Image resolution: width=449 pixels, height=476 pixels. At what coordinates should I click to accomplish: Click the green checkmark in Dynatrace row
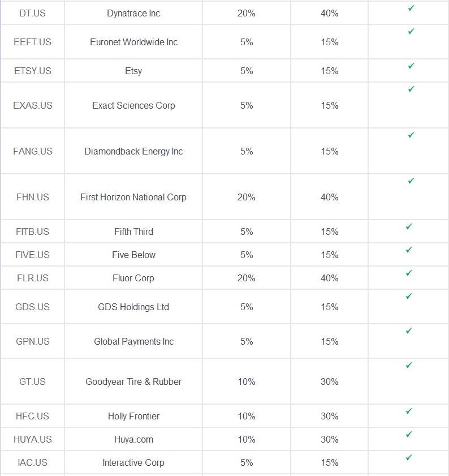411,8
